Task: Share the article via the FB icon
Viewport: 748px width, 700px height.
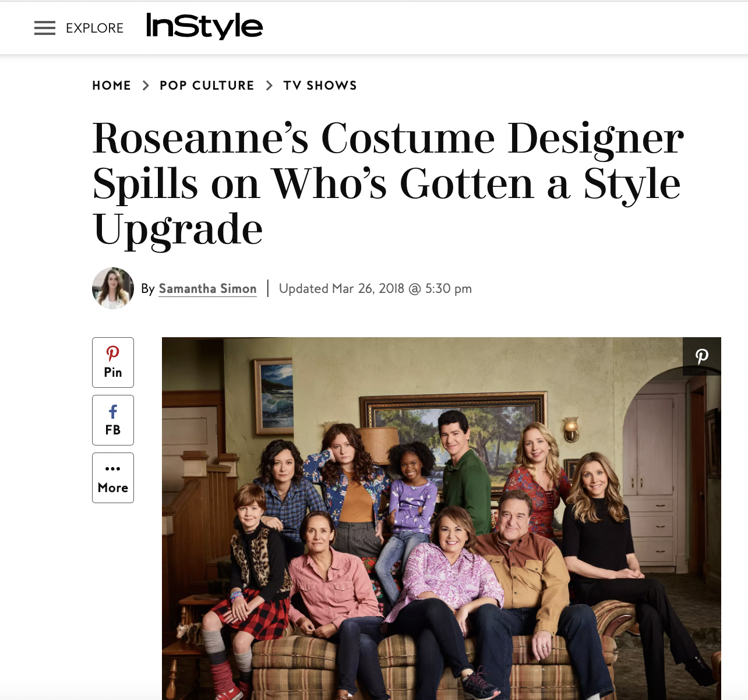Action: (x=112, y=420)
